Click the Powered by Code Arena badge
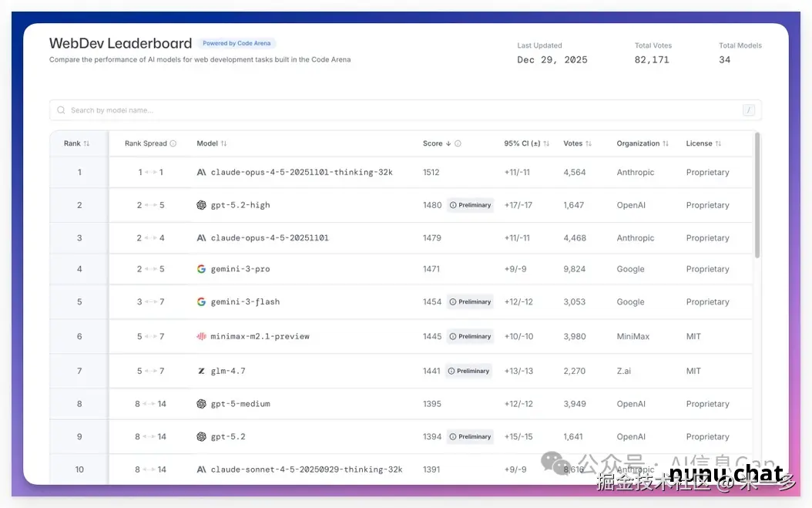The height and width of the screenshot is (508, 812). click(x=237, y=43)
